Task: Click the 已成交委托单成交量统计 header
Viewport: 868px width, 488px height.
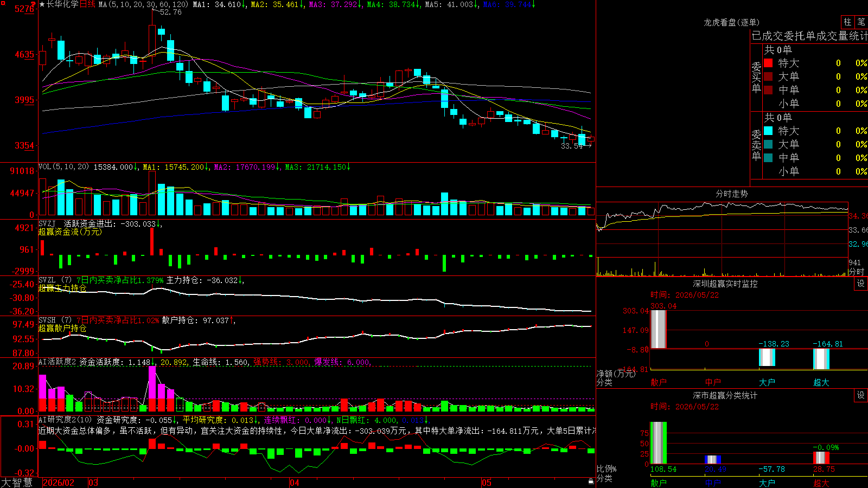Action: point(809,36)
